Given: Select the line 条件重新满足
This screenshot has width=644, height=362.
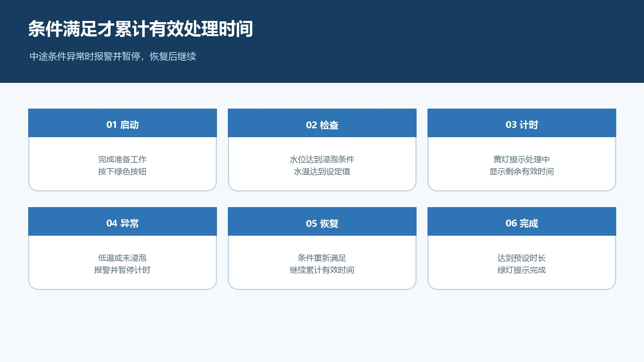Looking at the screenshot, I should pos(322,258).
